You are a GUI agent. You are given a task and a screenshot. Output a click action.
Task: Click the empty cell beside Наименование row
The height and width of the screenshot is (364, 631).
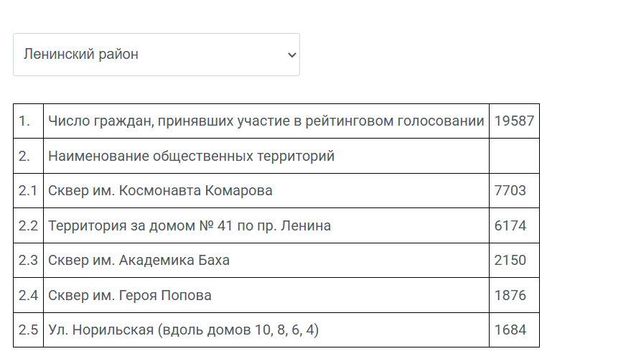514,156
